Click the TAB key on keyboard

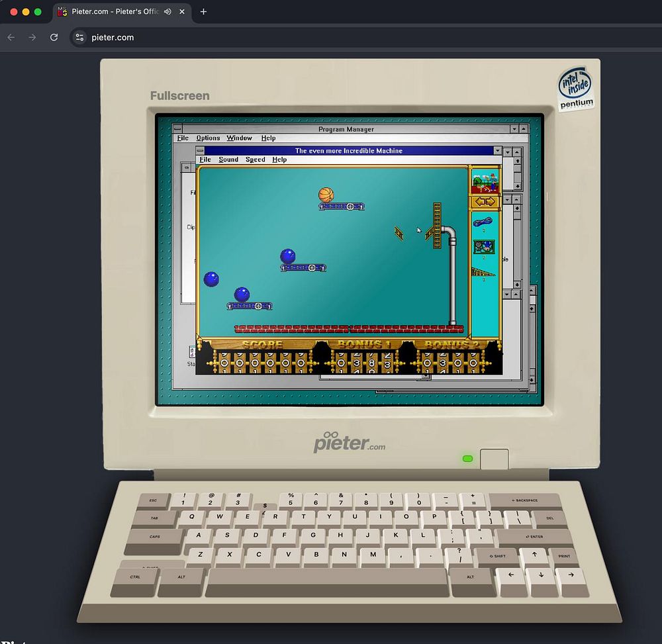pyautogui.click(x=154, y=518)
